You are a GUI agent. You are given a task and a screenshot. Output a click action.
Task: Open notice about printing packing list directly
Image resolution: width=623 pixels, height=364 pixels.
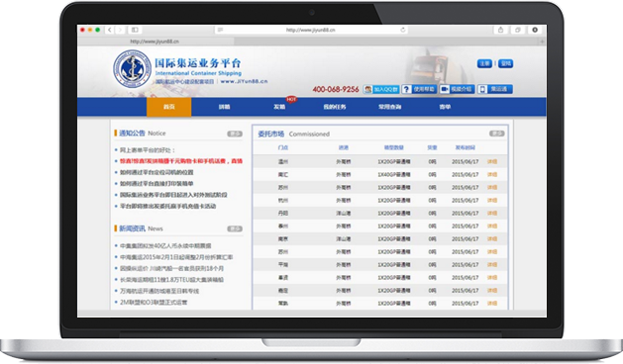(156, 184)
